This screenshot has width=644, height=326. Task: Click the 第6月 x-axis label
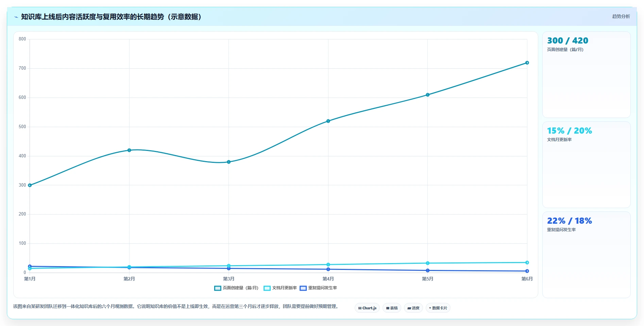coord(527,279)
